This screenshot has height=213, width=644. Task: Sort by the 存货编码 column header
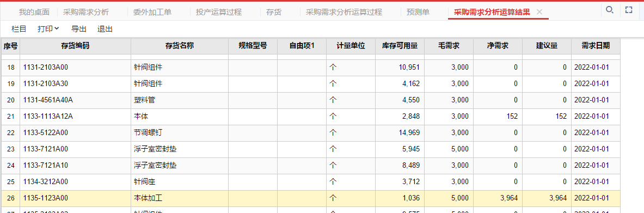pyautogui.click(x=75, y=46)
